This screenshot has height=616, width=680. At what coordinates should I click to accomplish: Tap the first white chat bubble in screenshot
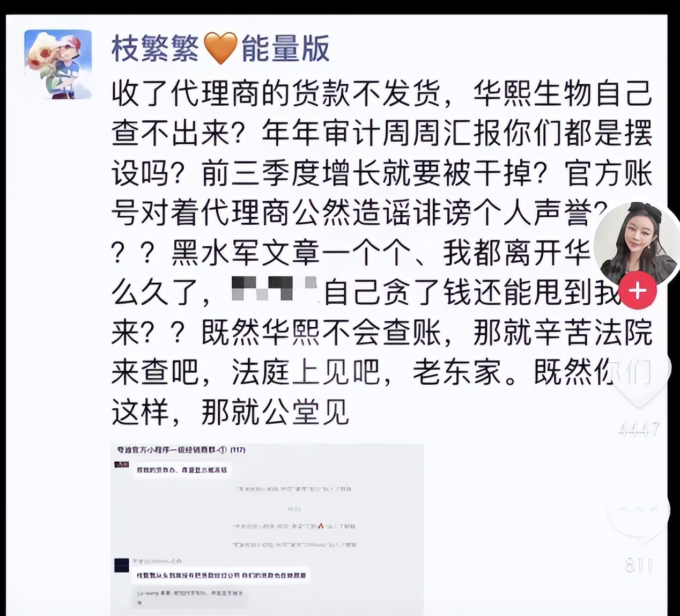(182, 470)
